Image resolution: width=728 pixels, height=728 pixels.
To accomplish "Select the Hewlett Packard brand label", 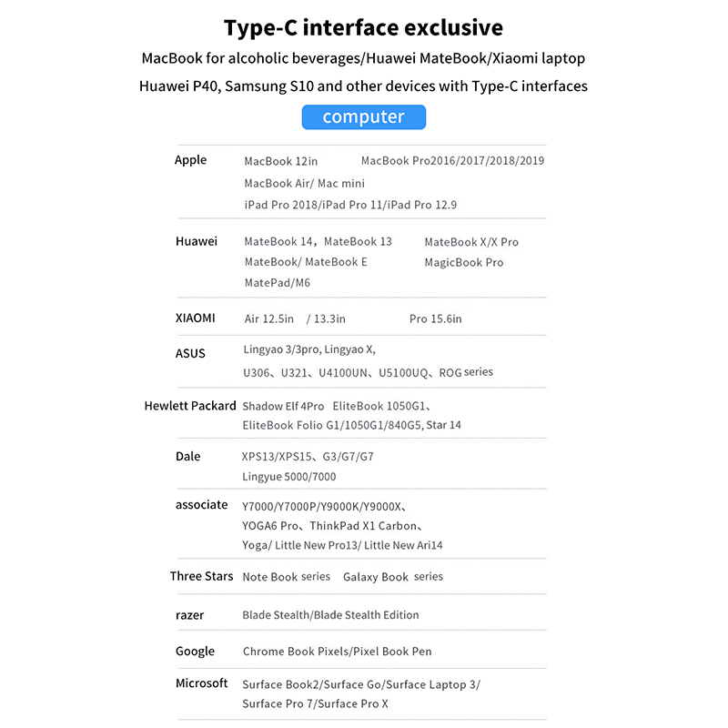I will tap(190, 406).
